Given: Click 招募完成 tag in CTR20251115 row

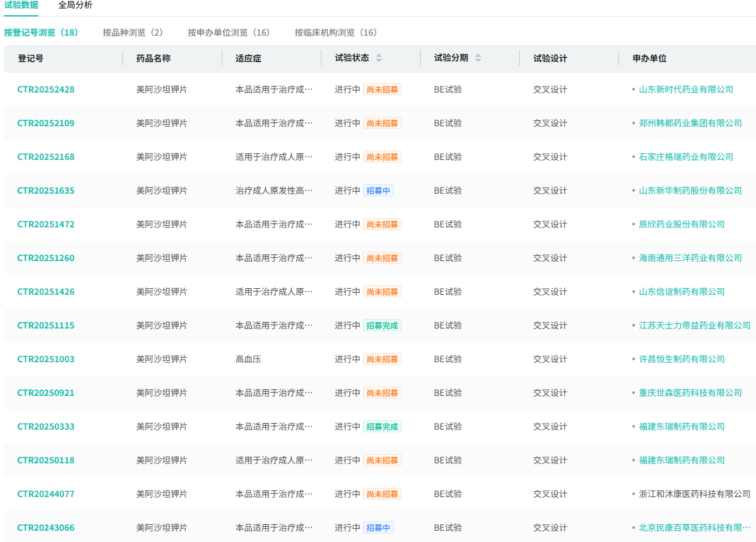Looking at the screenshot, I should pyautogui.click(x=382, y=325).
